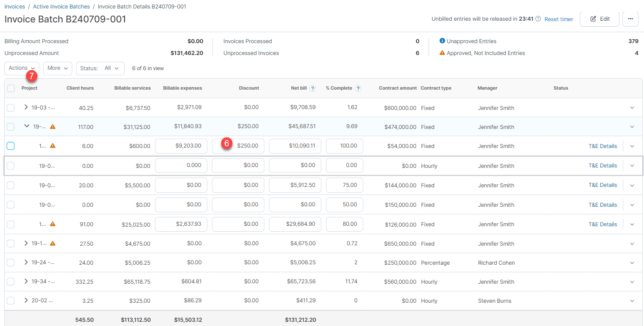Click the Unapproved Entries count 379
Viewport: 644px width, 326px height.
point(633,41)
